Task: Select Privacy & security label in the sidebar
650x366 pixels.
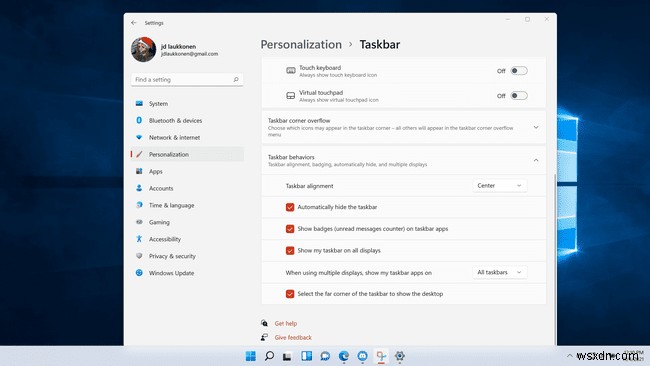Action: [x=172, y=256]
